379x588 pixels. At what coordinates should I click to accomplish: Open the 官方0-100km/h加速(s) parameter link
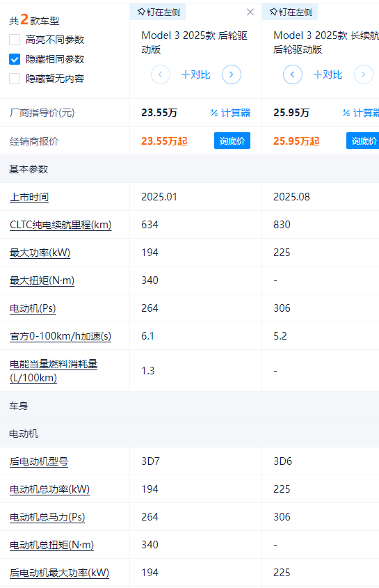(61, 336)
